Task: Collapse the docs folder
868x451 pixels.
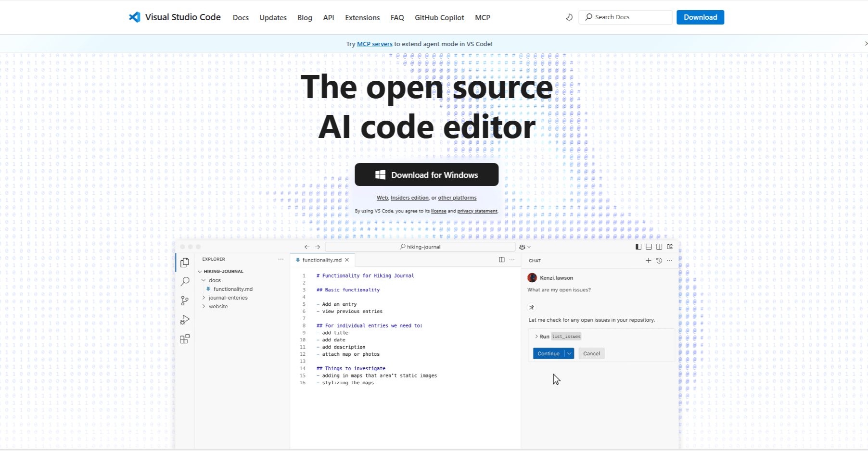Action: 204,280
